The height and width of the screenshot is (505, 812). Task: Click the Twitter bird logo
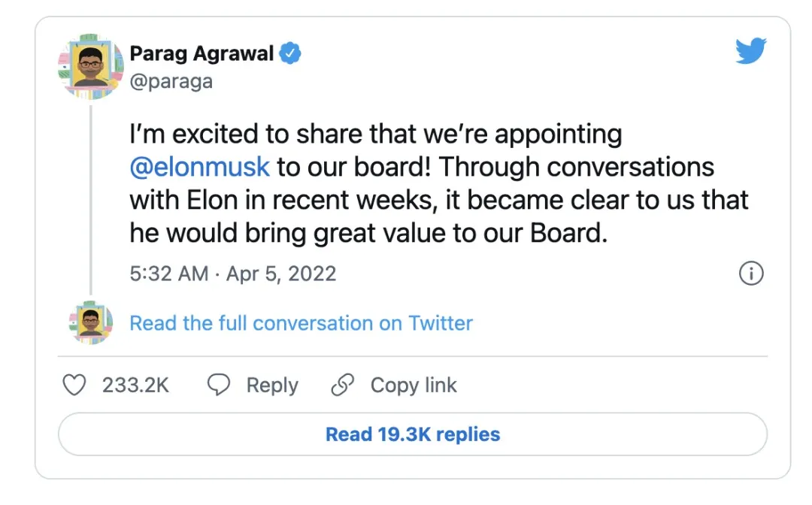coord(750,50)
